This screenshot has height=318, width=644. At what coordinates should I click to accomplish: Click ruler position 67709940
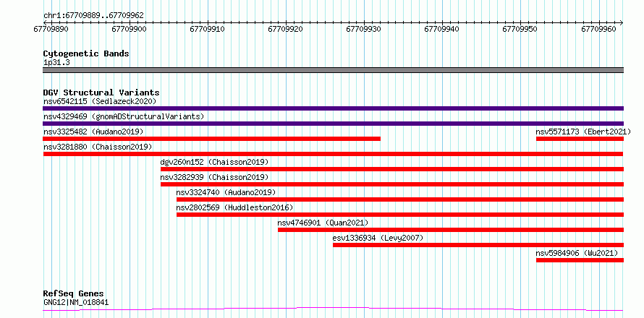click(x=442, y=29)
